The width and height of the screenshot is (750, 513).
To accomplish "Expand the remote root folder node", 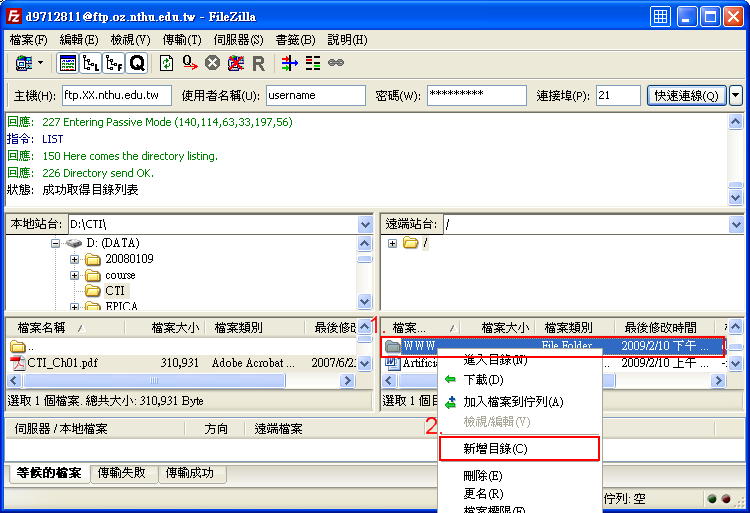I will (x=392, y=243).
